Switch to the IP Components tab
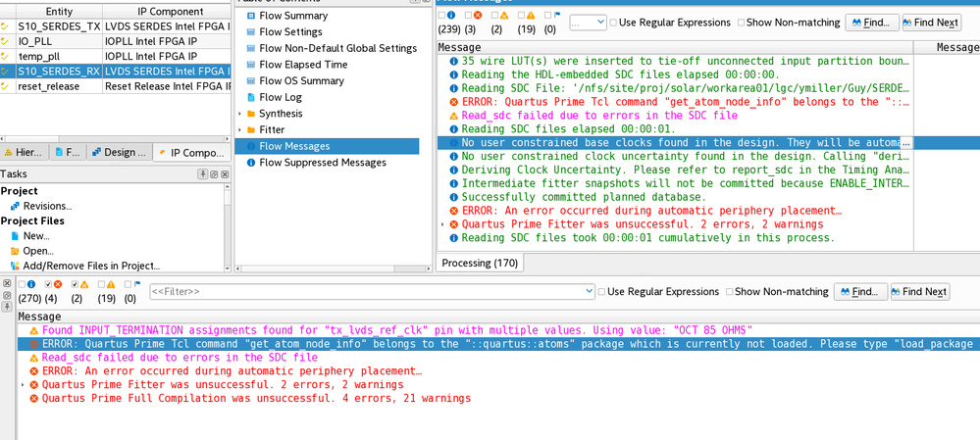980x440 pixels. tap(191, 153)
